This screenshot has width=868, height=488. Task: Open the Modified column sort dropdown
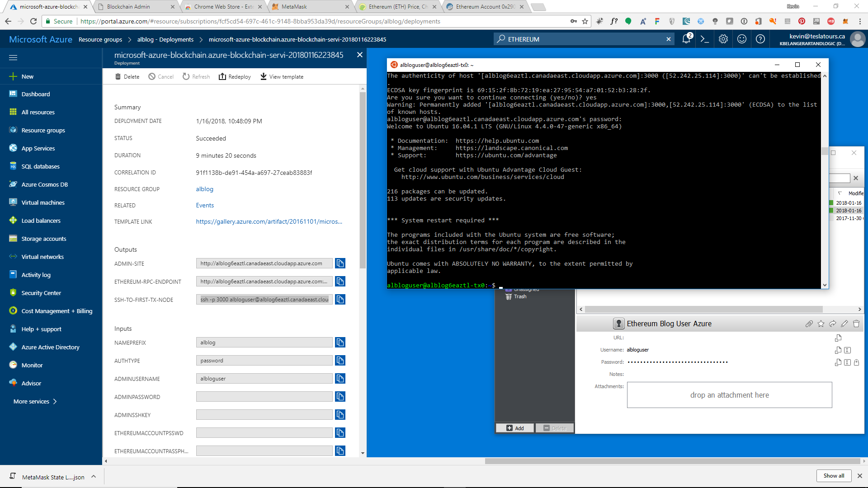840,193
